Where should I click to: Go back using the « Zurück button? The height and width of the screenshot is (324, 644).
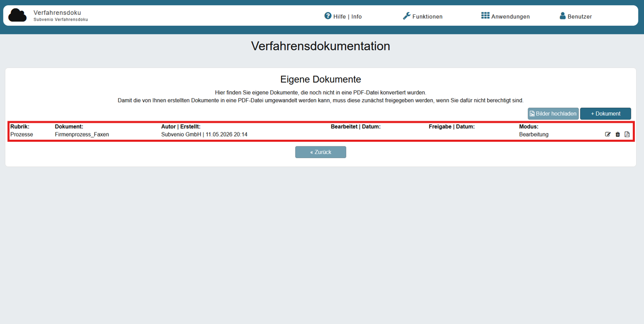pos(320,152)
